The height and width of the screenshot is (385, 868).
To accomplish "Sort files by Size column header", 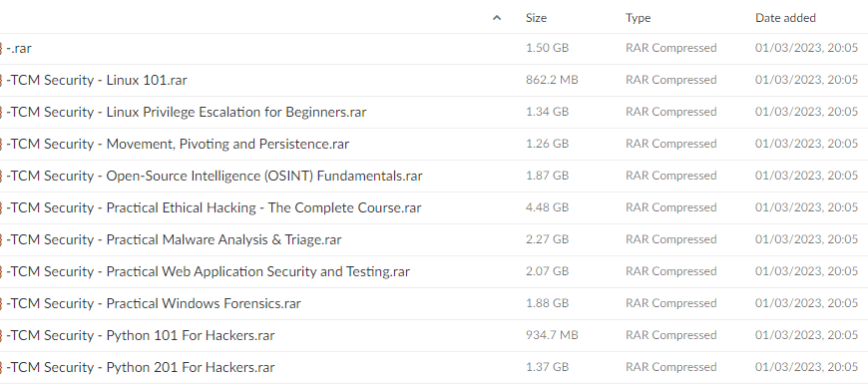I will 536,18.
